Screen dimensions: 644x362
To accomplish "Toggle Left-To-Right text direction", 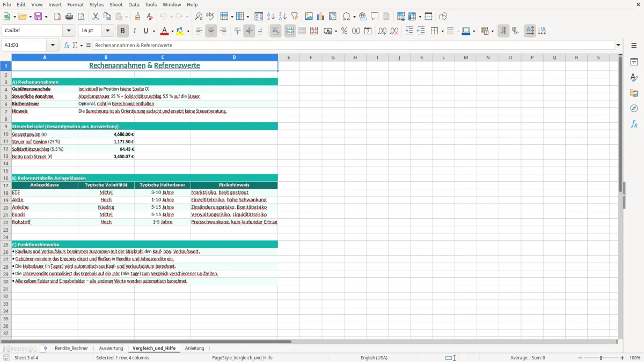I will click(503, 31).
